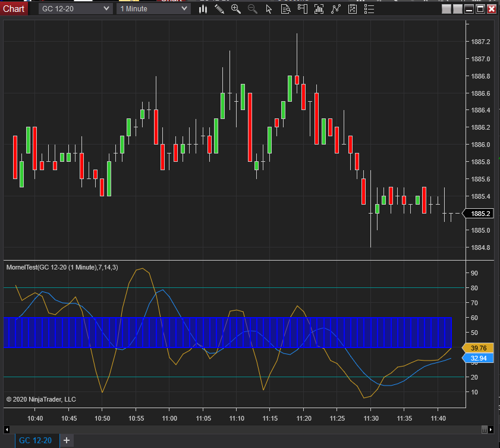The width and height of the screenshot is (500, 448).
Task: Click the 11:40 time axis label
Action: [x=438, y=418]
